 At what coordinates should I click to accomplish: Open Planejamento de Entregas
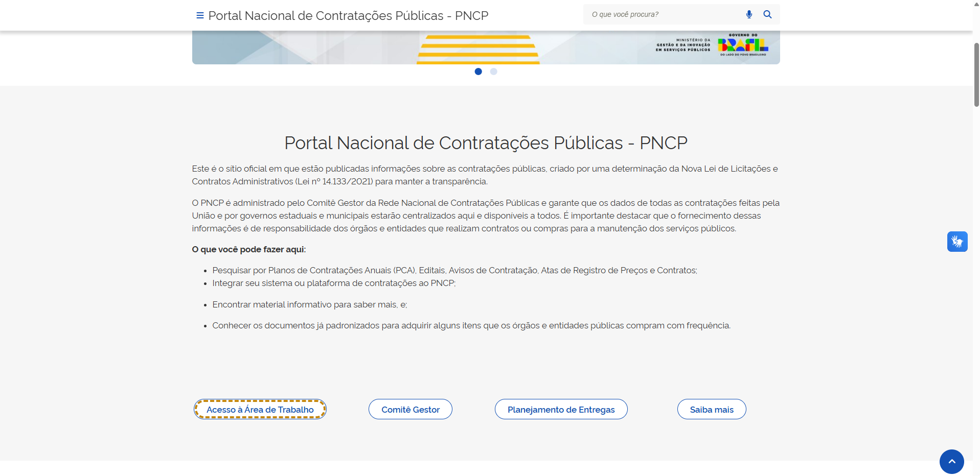561,409
